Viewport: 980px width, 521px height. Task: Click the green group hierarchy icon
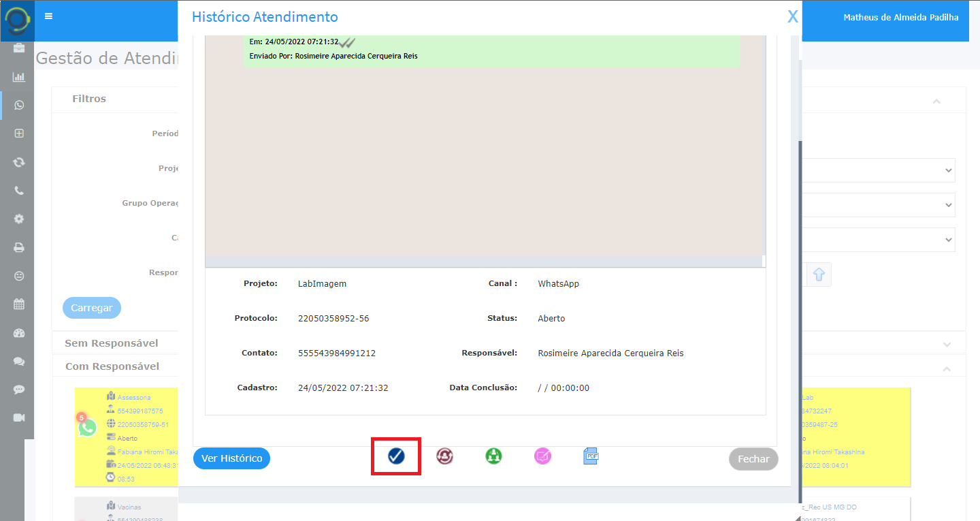coord(494,456)
